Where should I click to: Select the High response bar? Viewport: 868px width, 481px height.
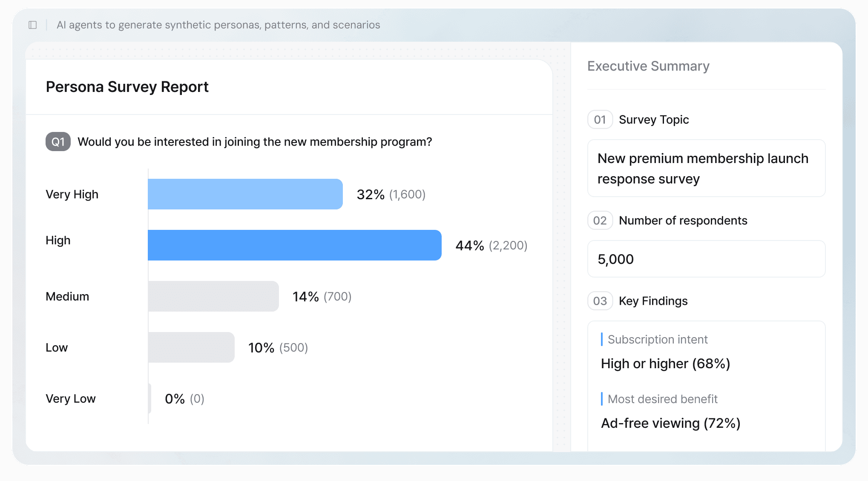click(x=294, y=245)
